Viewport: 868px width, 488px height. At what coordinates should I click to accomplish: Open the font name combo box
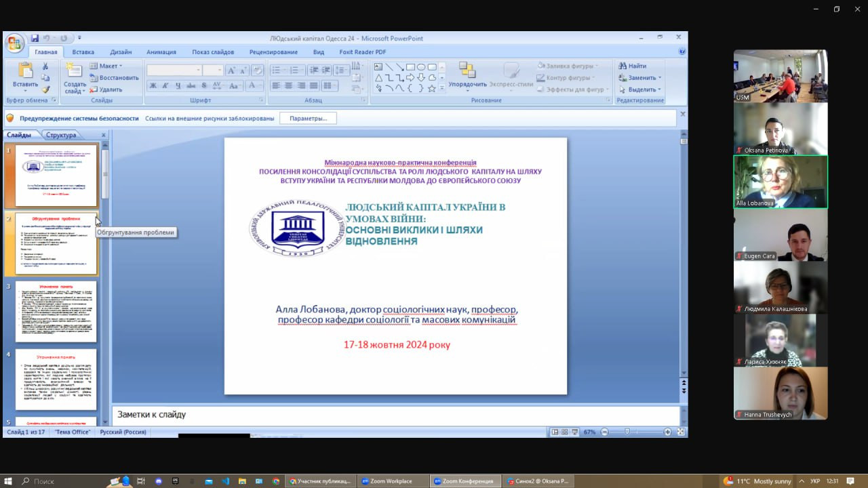[174, 70]
